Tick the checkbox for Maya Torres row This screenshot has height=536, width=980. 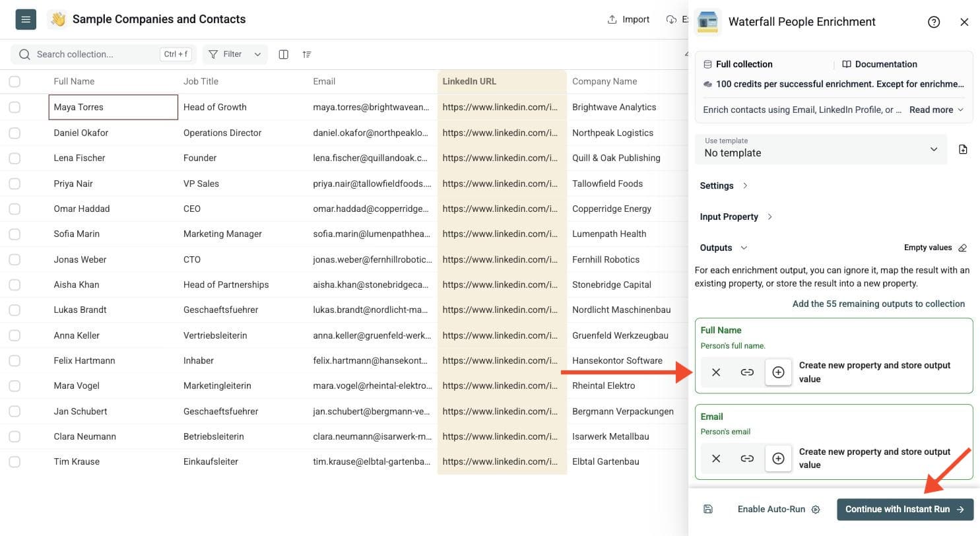coord(15,107)
